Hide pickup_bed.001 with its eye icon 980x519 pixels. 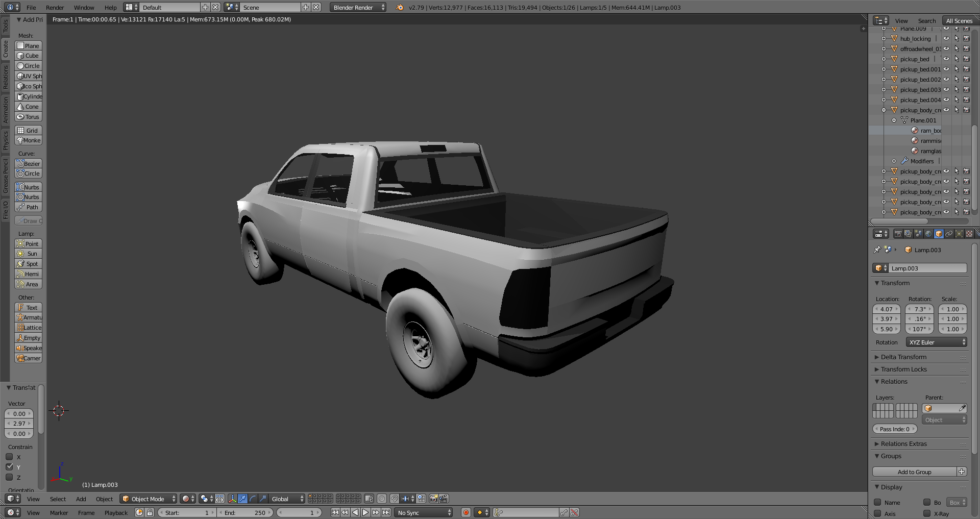point(946,69)
